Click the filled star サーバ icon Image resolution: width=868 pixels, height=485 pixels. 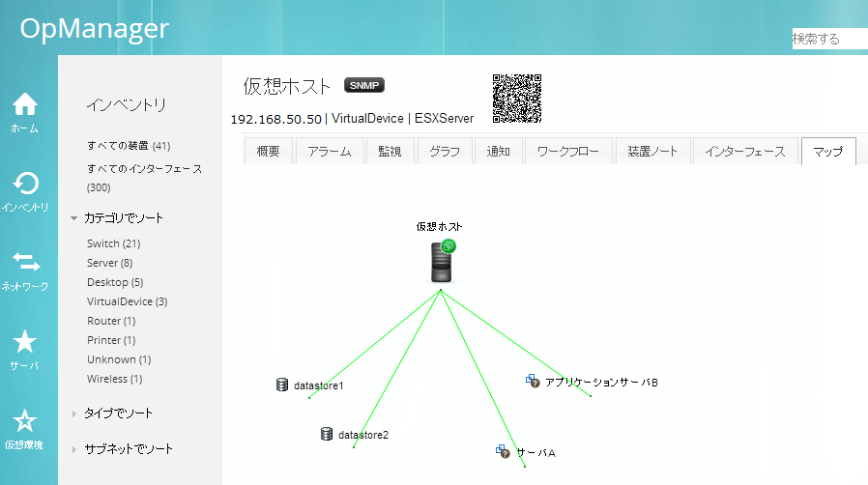pyautogui.click(x=25, y=341)
